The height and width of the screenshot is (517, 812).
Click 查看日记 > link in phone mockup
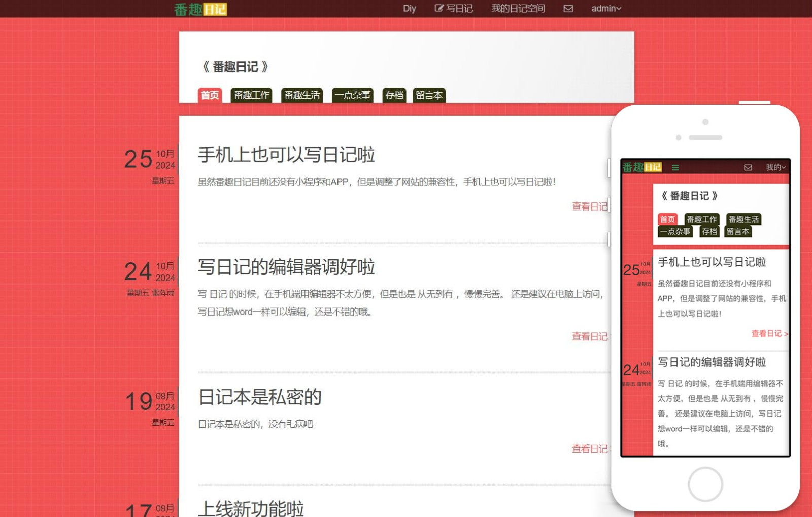770,333
